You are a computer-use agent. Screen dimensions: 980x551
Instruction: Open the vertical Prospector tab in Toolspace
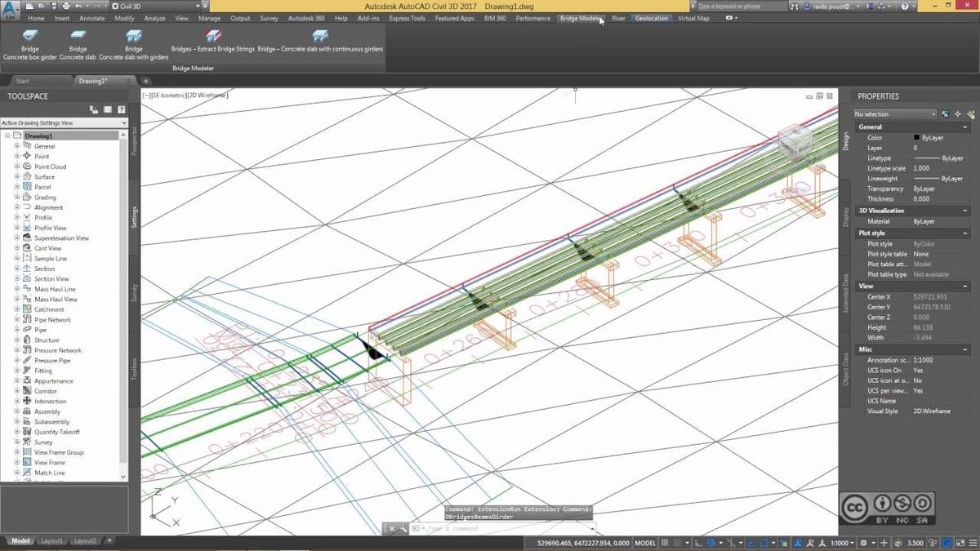coord(135,141)
